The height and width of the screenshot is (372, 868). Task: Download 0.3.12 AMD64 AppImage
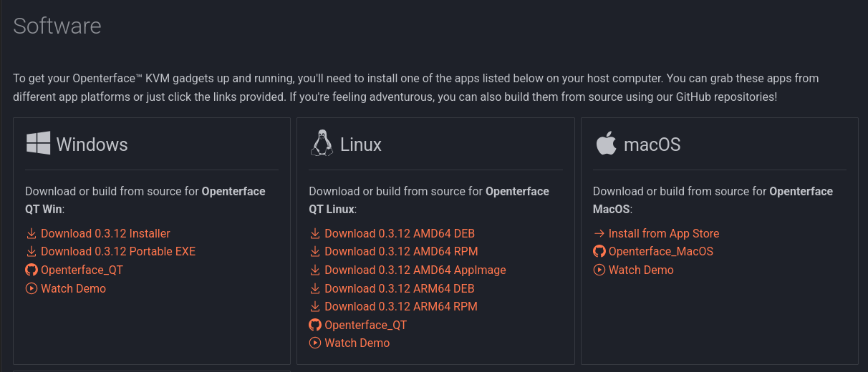pyautogui.click(x=415, y=270)
